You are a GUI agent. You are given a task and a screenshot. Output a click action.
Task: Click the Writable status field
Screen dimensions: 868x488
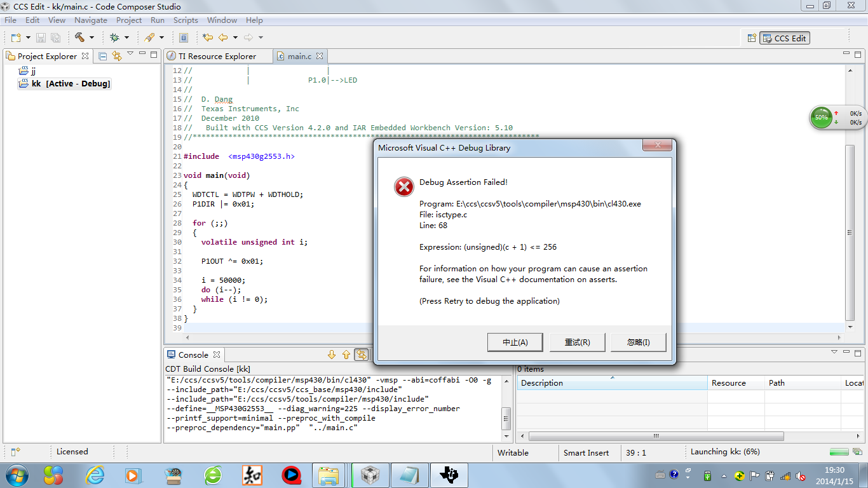pos(513,453)
